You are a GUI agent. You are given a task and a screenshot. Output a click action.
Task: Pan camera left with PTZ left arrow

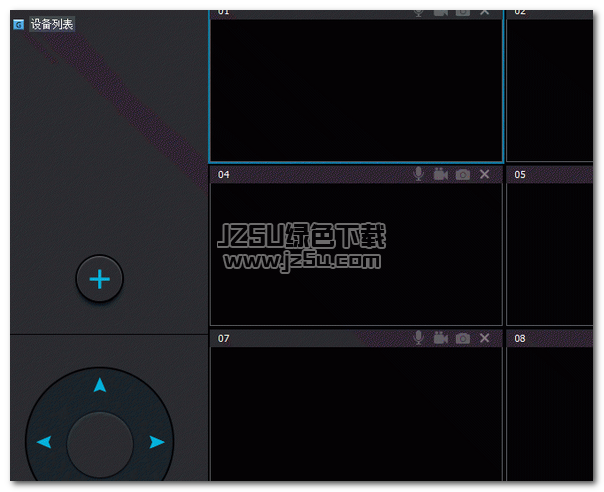[44, 442]
